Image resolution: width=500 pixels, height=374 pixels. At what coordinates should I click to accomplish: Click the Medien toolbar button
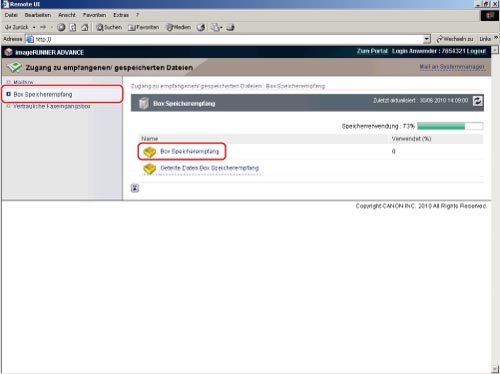coord(178,27)
